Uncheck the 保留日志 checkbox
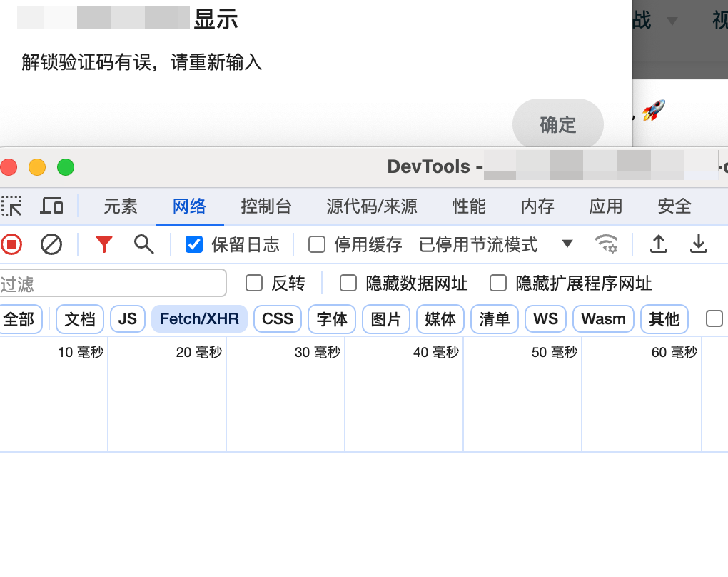The height and width of the screenshot is (577, 728). [x=193, y=245]
